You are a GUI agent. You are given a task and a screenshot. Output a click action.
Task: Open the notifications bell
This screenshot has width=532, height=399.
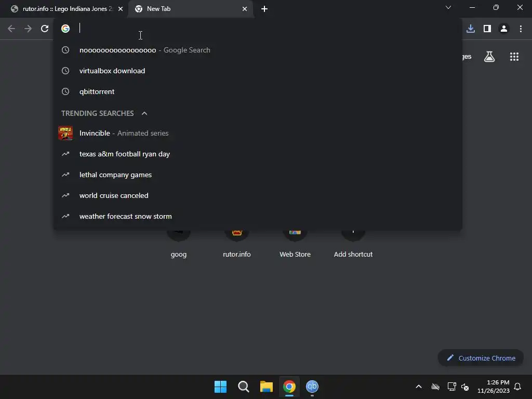pos(518,387)
